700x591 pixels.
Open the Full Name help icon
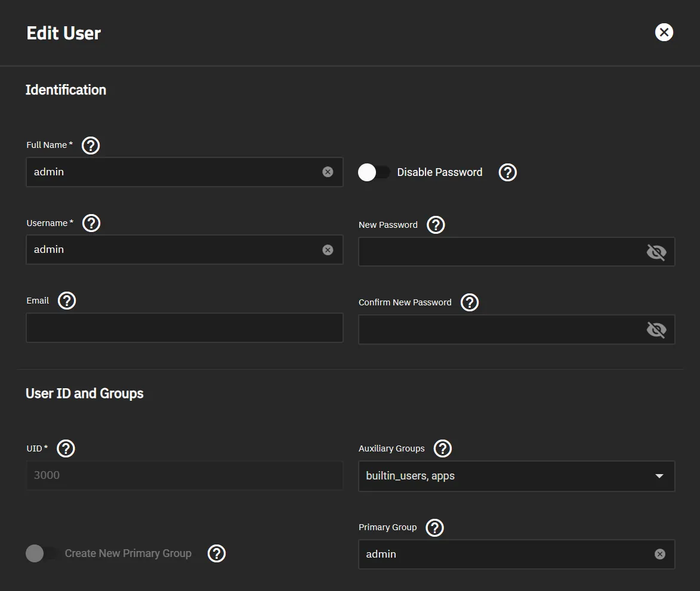(x=90, y=145)
